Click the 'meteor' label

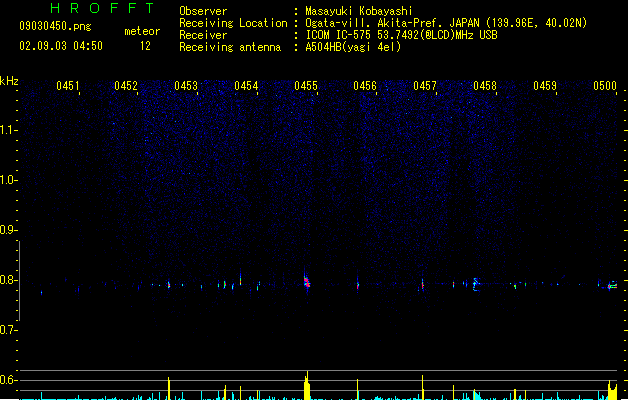tap(142, 31)
